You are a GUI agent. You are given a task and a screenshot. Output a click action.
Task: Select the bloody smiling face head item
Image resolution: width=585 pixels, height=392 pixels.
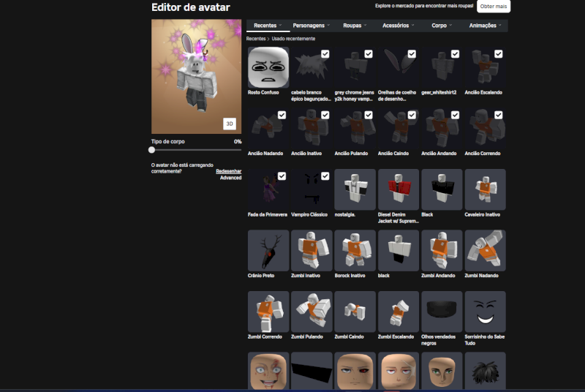point(268,371)
